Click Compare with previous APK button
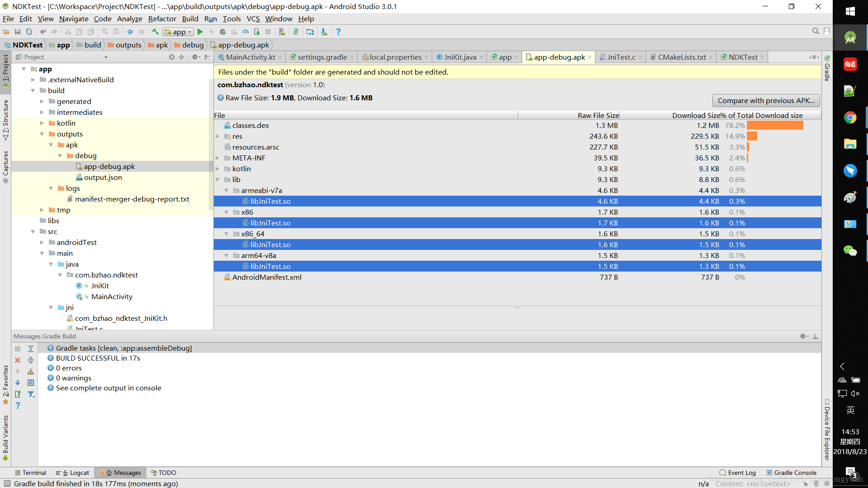 tap(766, 101)
